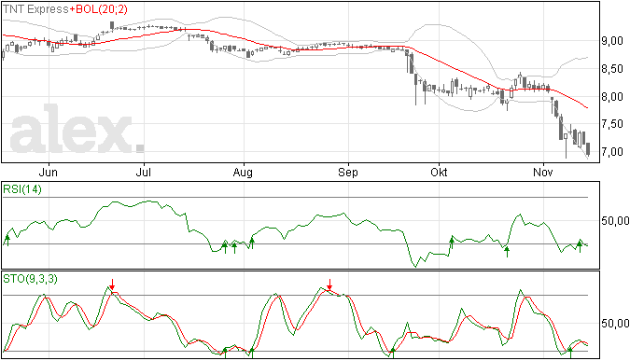Select the +BOL(20;2) Bollinger indicator label
Screen dimensions: 644x361
click(99, 9)
